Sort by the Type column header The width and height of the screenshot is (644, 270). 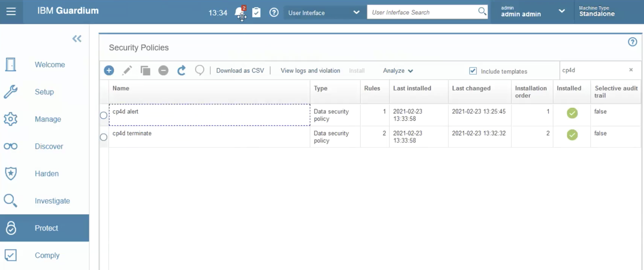pyautogui.click(x=320, y=88)
